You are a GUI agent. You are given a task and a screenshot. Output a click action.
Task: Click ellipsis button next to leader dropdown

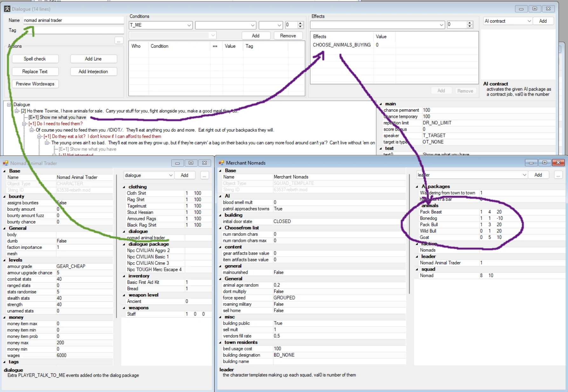pyautogui.click(x=558, y=175)
